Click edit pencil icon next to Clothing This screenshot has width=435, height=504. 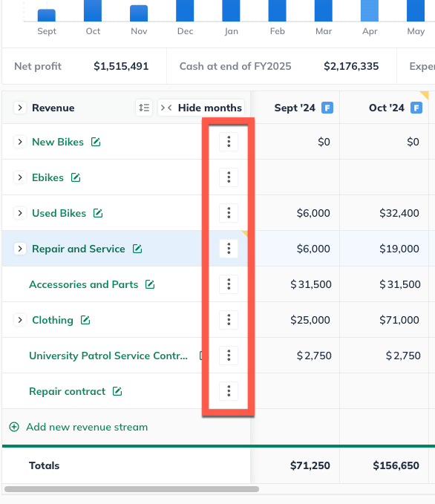(x=85, y=320)
